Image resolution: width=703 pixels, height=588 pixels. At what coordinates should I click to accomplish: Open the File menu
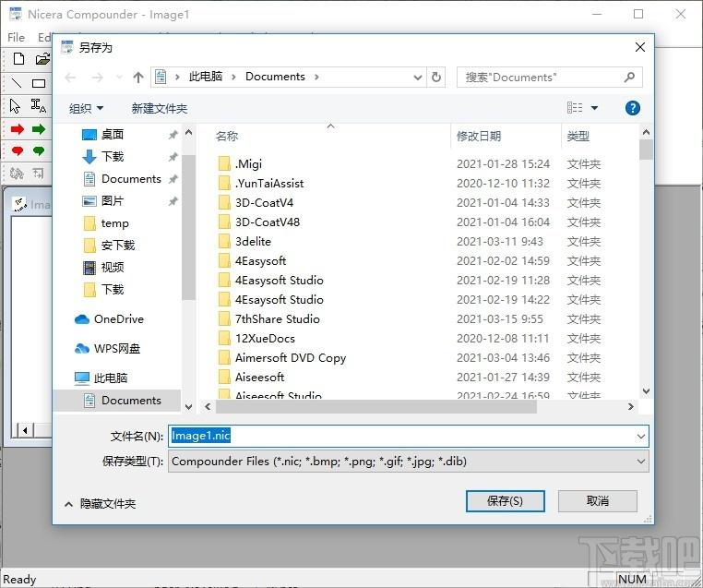click(x=16, y=37)
